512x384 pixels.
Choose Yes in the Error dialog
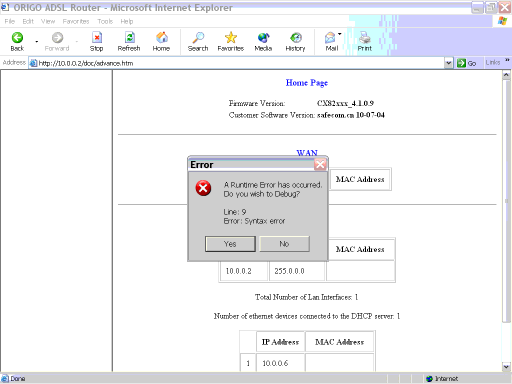(230, 244)
